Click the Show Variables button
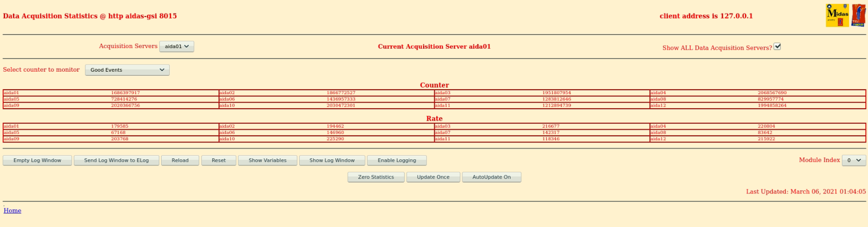Viewport: 868px width, 227px height. tap(268, 160)
